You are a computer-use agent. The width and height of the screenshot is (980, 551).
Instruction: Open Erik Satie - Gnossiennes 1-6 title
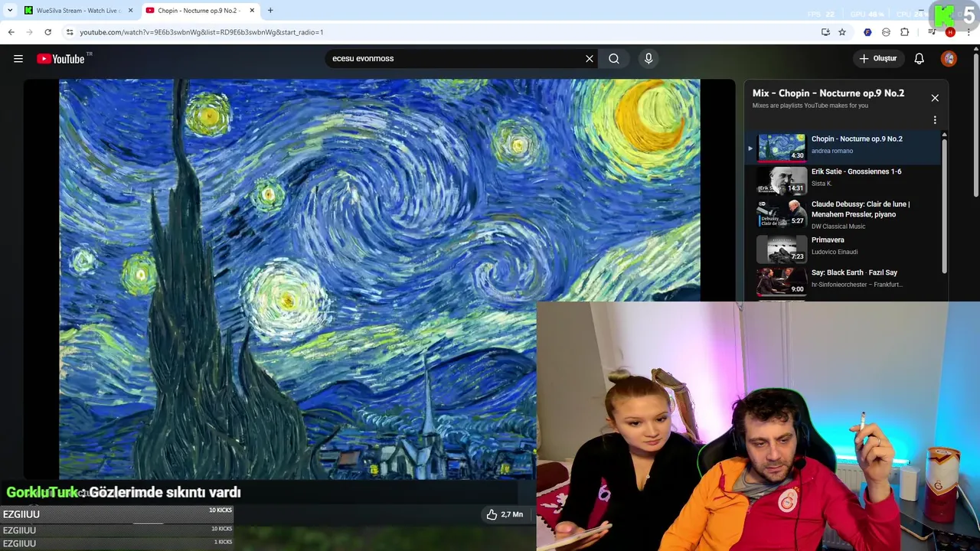[x=856, y=171]
